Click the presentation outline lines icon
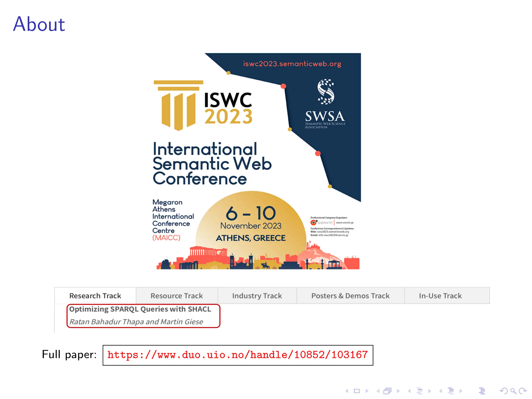 (x=482, y=391)
